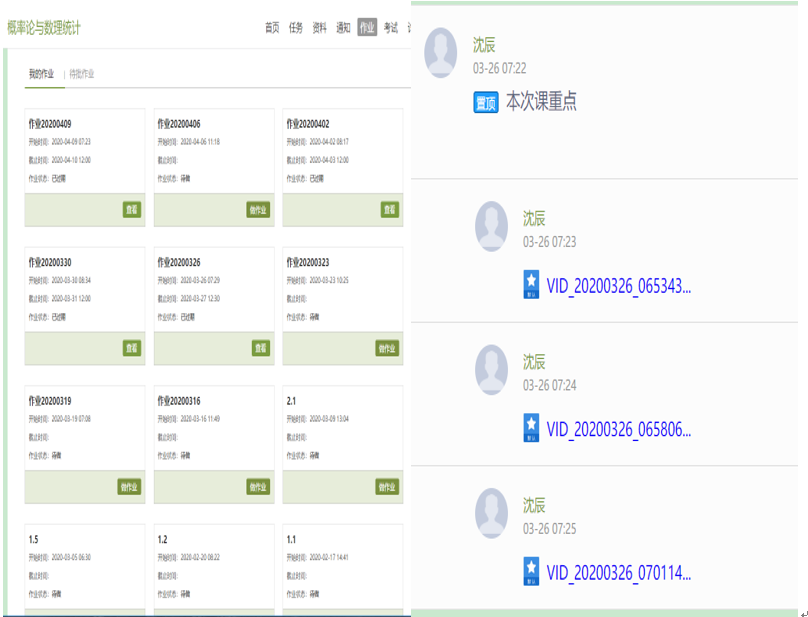Click the avatar beside the 本次课重点 post
The image size is (808, 617).
pos(441,53)
